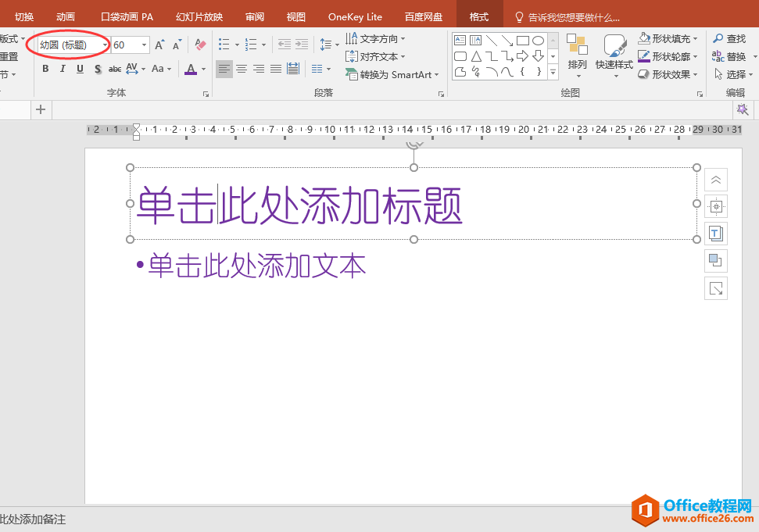Toggle italic formatting

pyautogui.click(x=62, y=69)
